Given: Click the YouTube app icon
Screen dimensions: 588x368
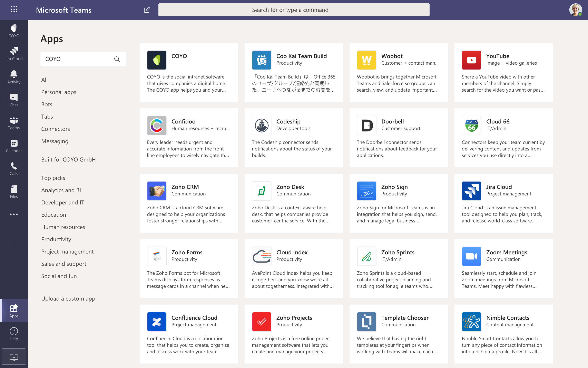Looking at the screenshot, I should [x=472, y=60].
